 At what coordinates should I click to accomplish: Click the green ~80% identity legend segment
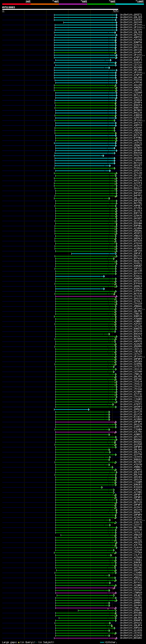[101, 4]
